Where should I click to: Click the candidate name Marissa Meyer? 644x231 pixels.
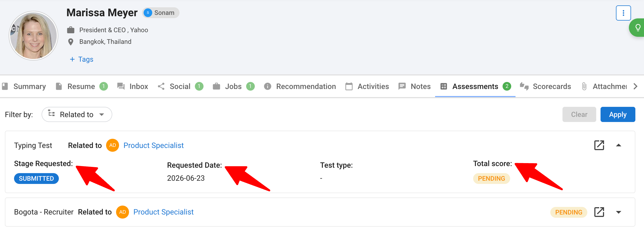[102, 13]
